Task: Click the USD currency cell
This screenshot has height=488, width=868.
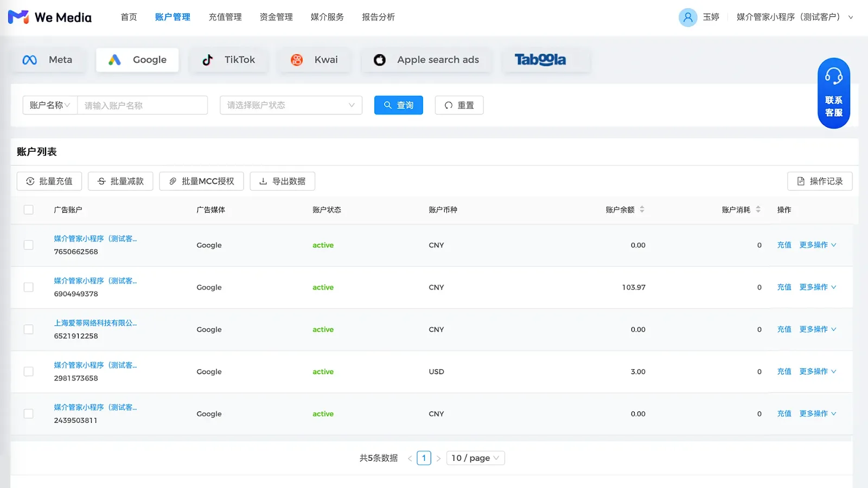Action: pos(436,371)
